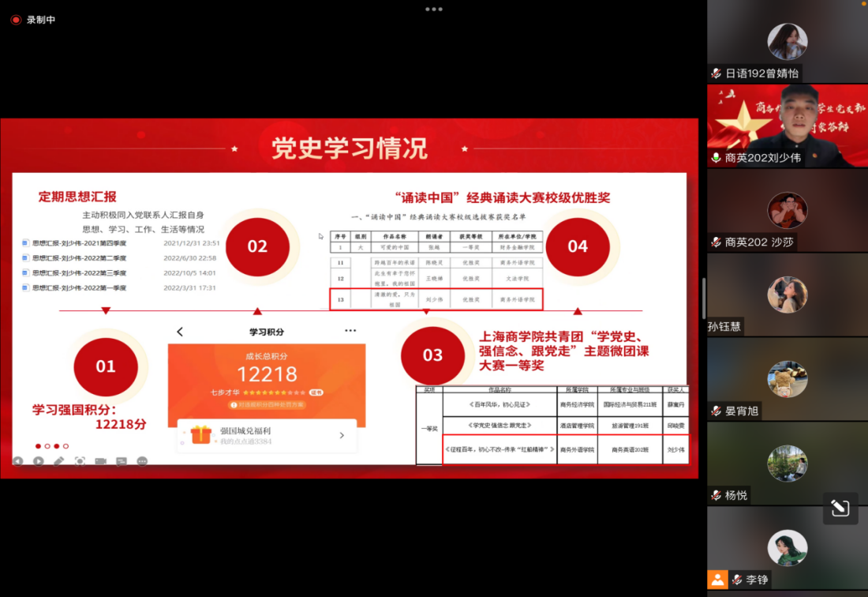Image resolution: width=868 pixels, height=597 pixels.
Task: Unmute 李铮's muted microphone icon
Action: [x=738, y=579]
